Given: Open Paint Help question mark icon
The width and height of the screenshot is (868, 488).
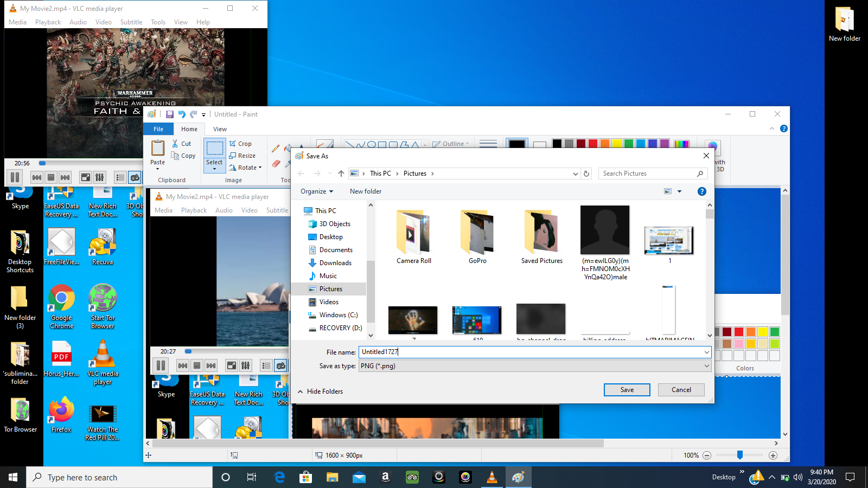Looking at the screenshot, I should (783, 129).
